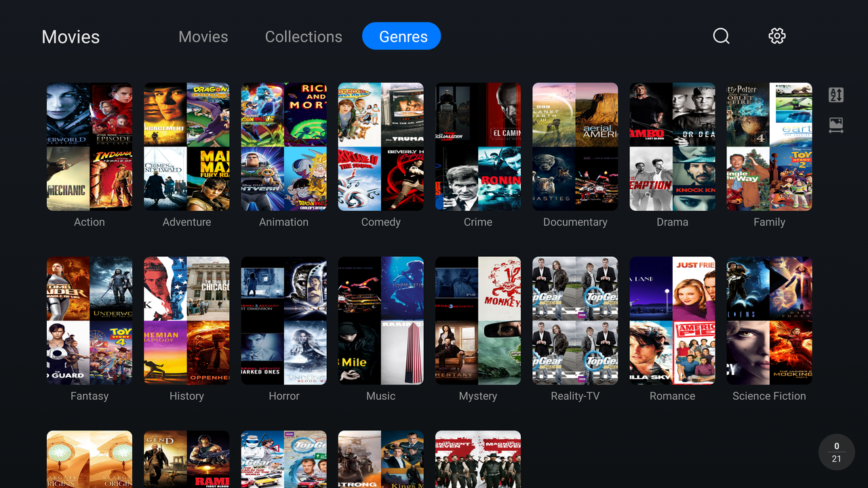Click the Drama genre label
The width and height of the screenshot is (868, 488).
[672, 222]
